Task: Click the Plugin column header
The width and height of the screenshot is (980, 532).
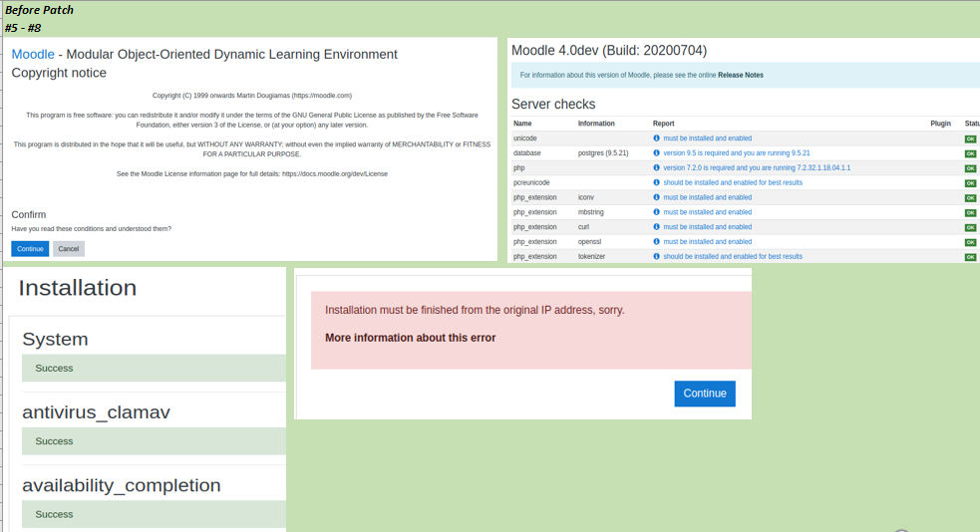Action: coord(941,124)
